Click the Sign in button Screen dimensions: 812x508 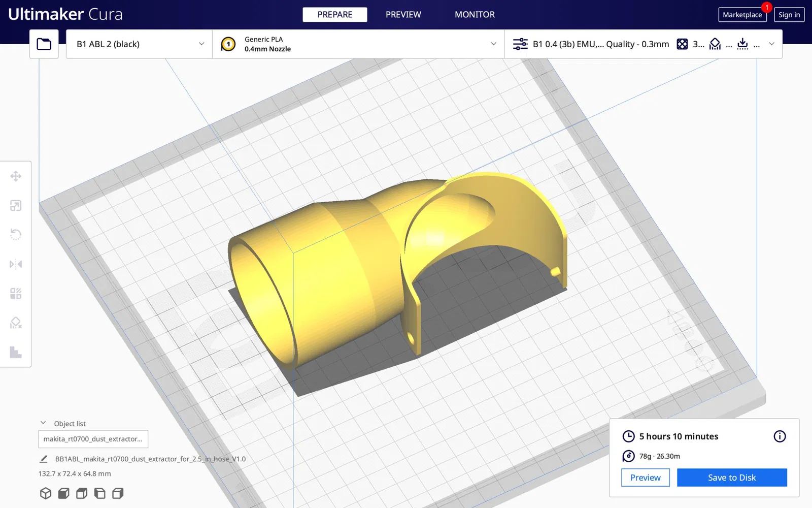pos(789,15)
